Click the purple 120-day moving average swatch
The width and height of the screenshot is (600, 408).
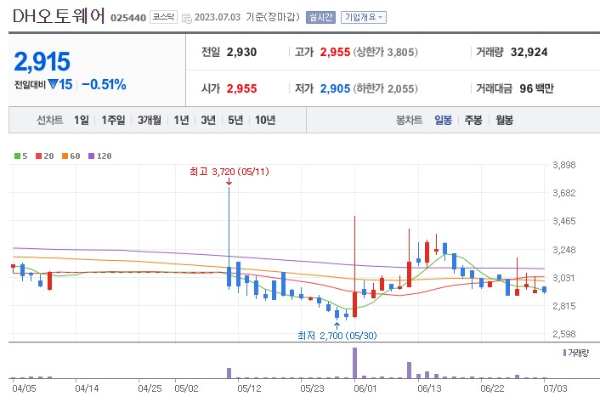(91, 156)
